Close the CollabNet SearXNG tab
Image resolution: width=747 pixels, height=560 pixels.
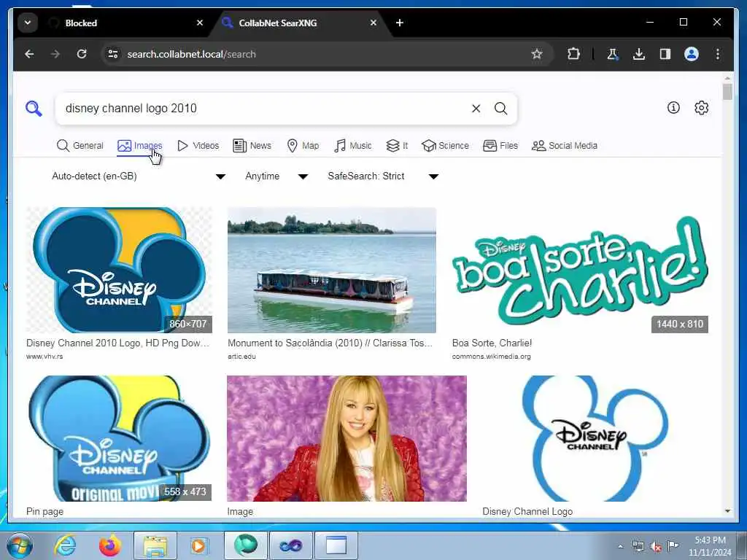[373, 23]
